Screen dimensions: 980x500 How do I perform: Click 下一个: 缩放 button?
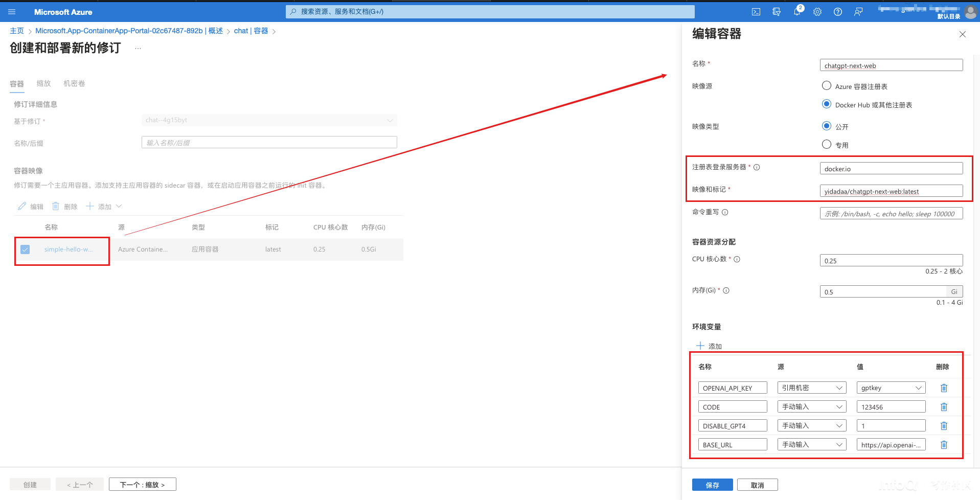click(142, 485)
